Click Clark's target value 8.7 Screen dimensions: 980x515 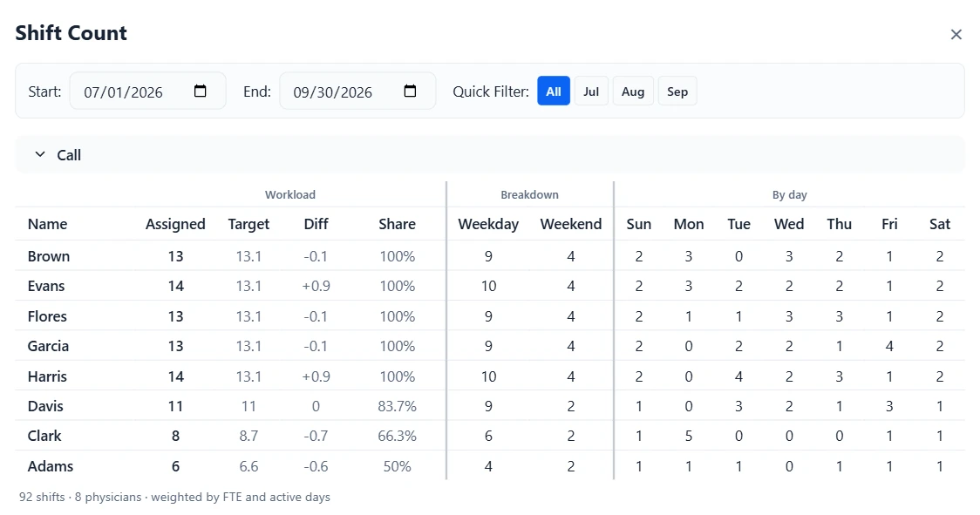[248, 436]
